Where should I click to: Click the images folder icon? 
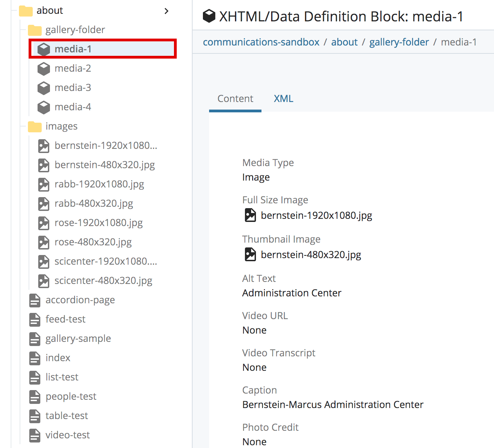click(35, 126)
